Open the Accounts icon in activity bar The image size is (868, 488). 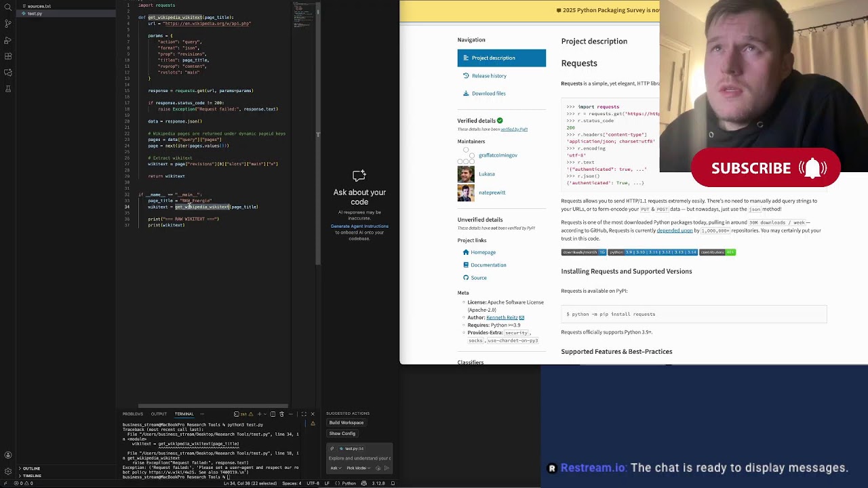pos(8,455)
